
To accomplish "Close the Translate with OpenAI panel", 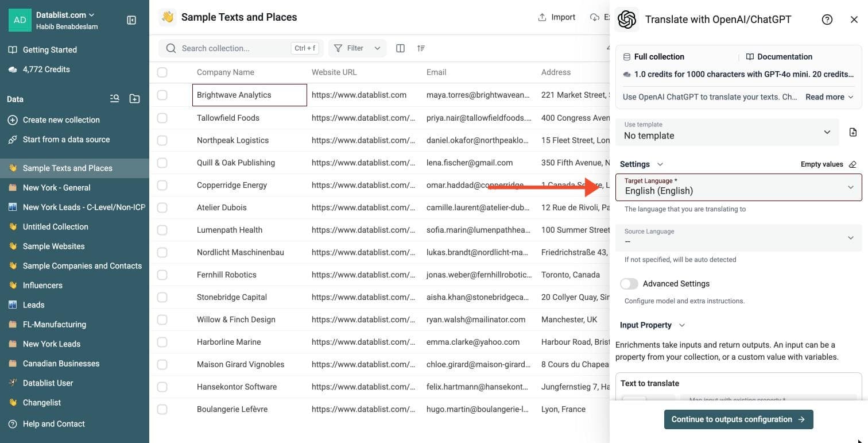I will (854, 20).
